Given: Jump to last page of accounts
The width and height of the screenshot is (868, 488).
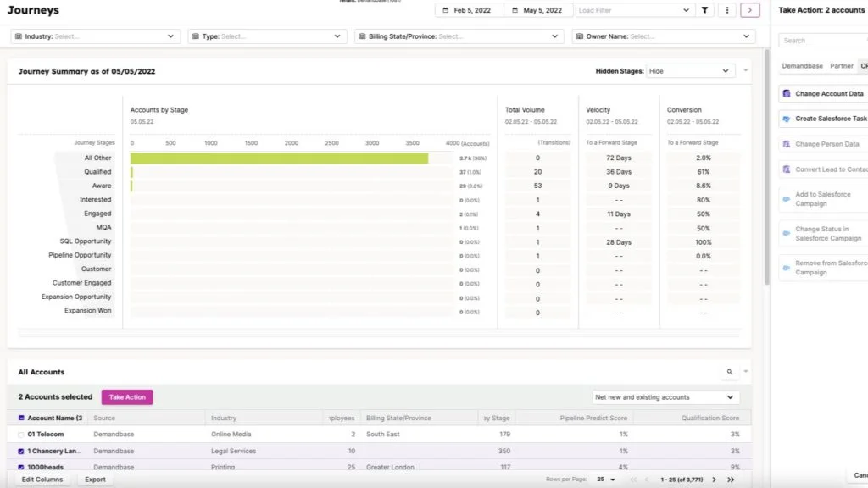Looking at the screenshot, I should (731, 480).
